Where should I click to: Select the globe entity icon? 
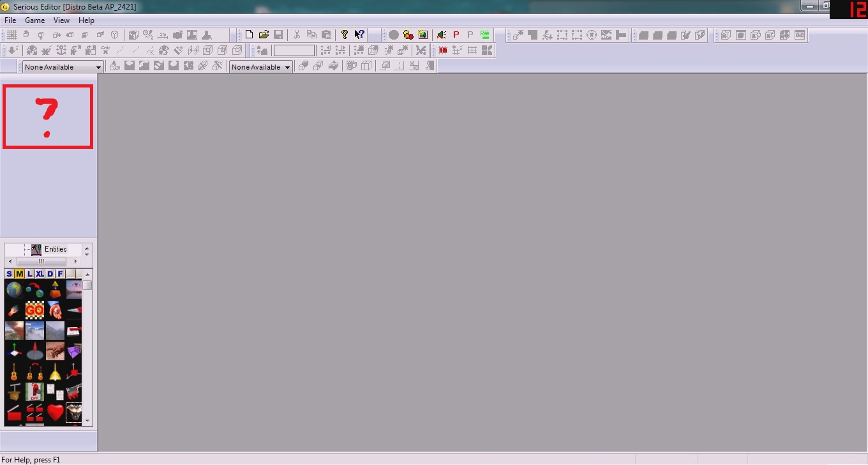point(14,290)
